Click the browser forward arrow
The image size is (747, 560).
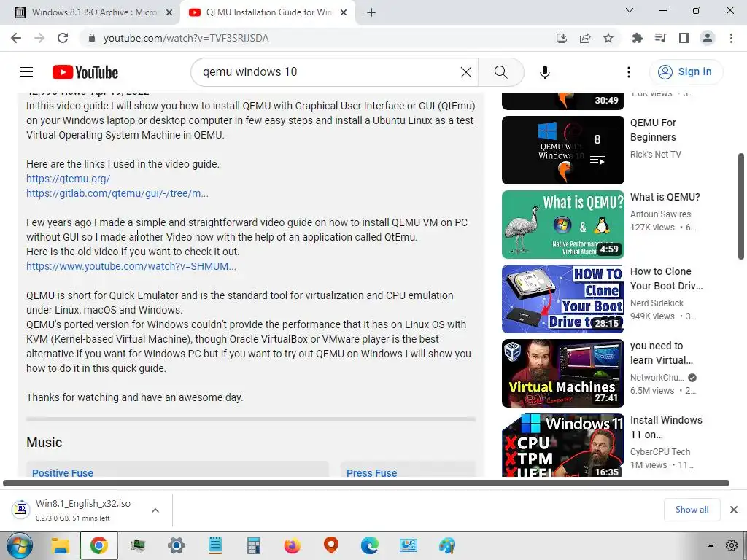[39, 38]
